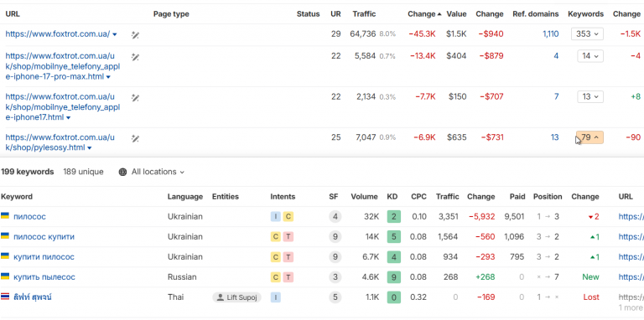Screen dimensions: 644x320
Task: Expand the caret after apple-iphone17.html URL
Action: [x=68, y=118]
